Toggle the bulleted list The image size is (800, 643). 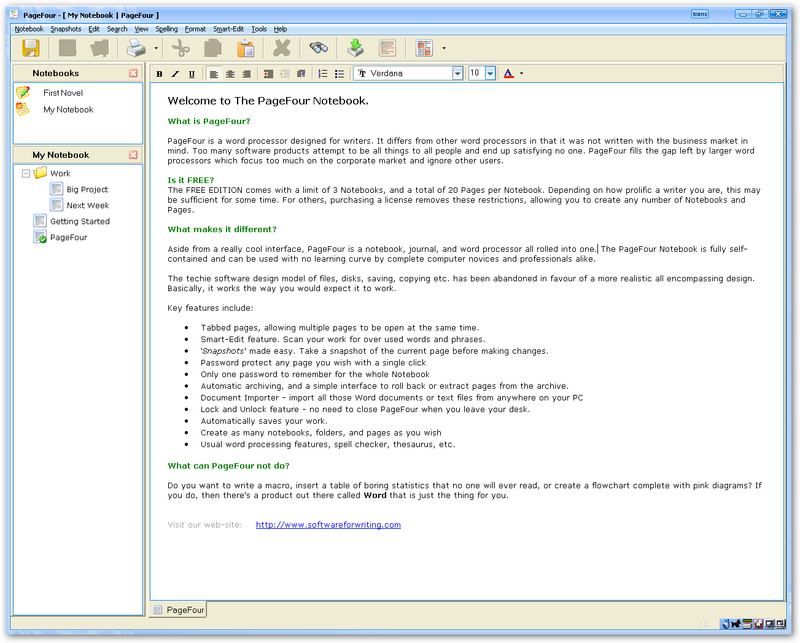pyautogui.click(x=339, y=74)
